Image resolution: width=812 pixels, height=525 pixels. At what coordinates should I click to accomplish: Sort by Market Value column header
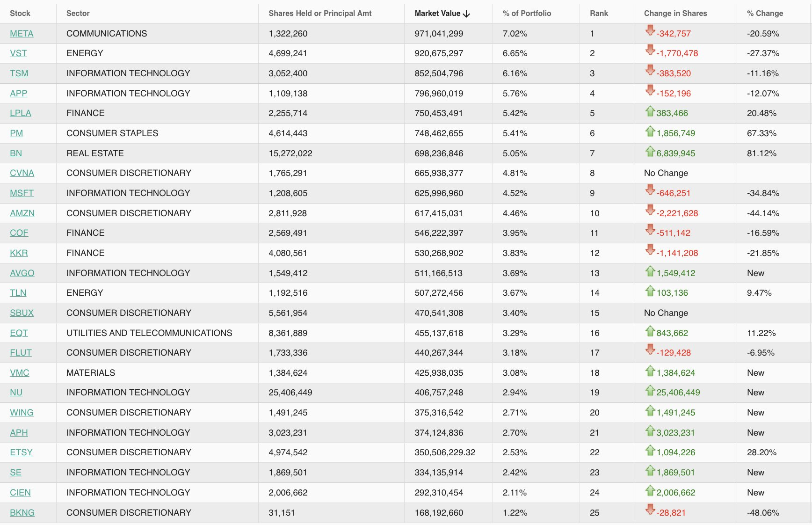pyautogui.click(x=437, y=14)
